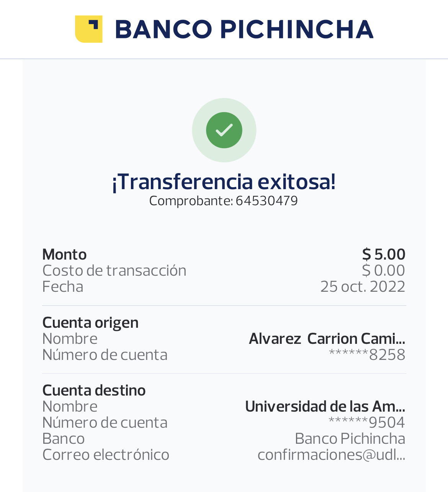Click the BANCO PICHINCHA header title

244,29
